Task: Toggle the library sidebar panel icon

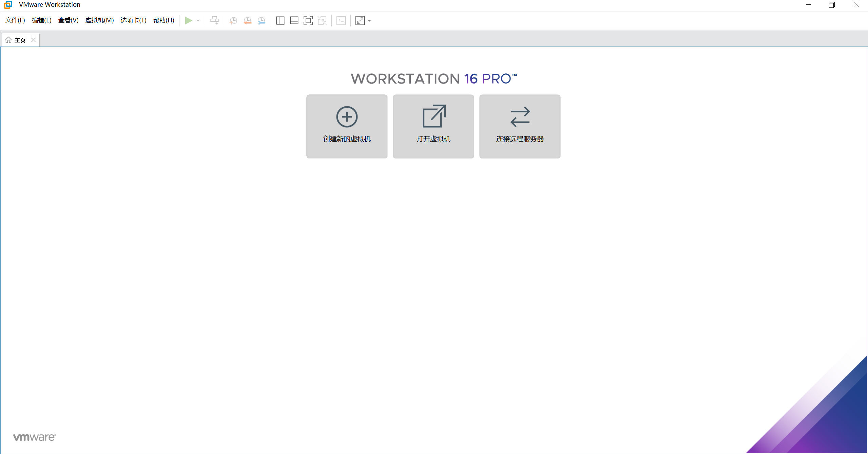Action: pos(280,21)
